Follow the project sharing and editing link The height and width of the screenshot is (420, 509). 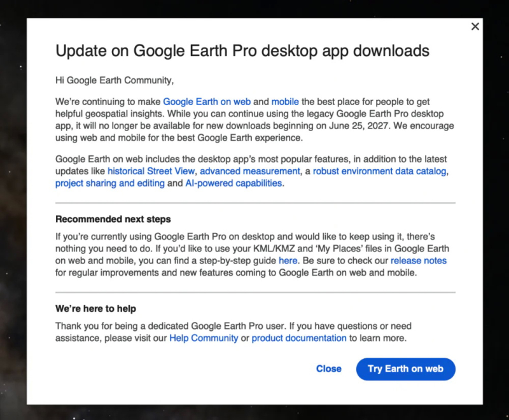109,183
